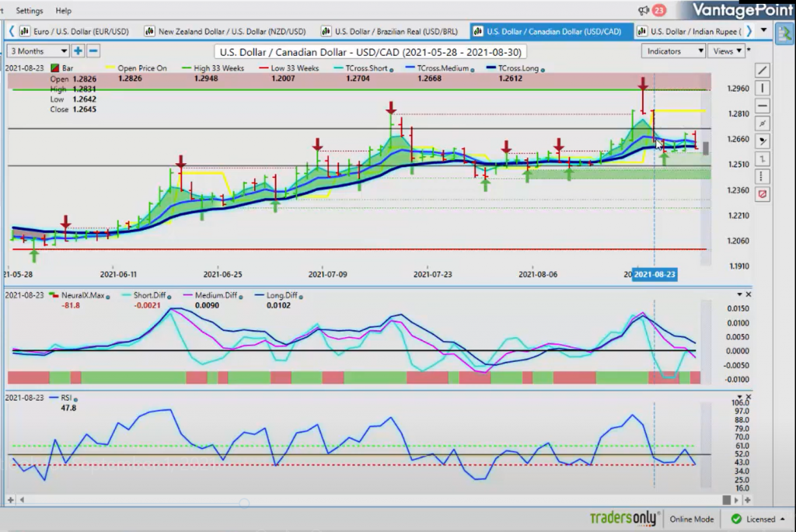Click the USD/BRL tab chart icon
Screen dimensions: 796x532
(326, 31)
